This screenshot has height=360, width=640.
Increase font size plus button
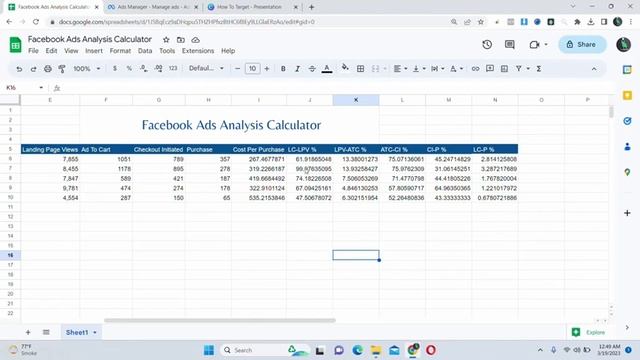coord(267,69)
